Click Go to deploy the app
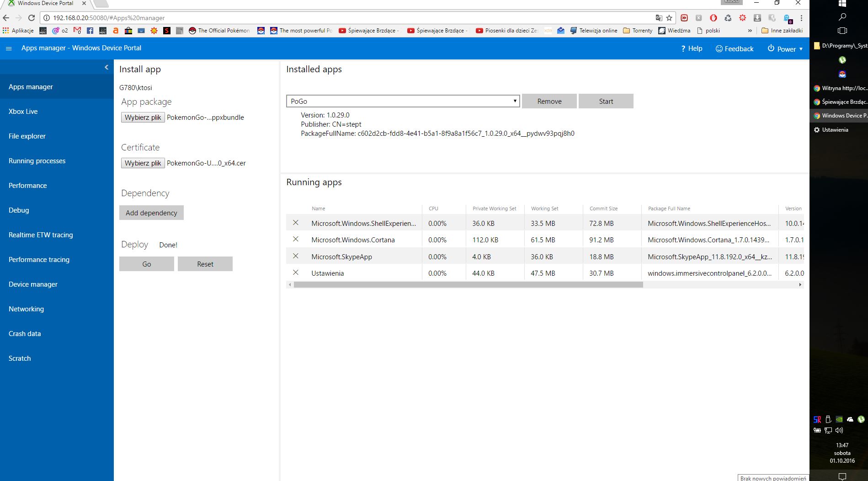Image resolution: width=868 pixels, height=481 pixels. [147, 264]
